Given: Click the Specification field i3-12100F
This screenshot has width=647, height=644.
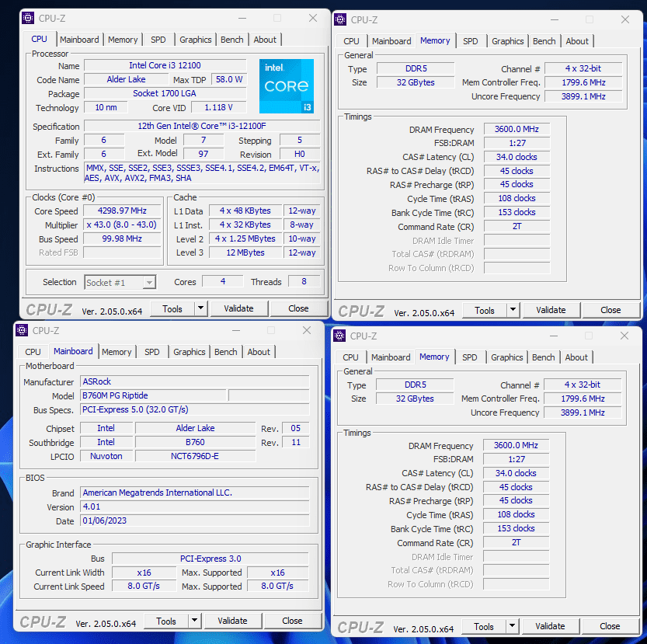Looking at the screenshot, I should point(202,126).
